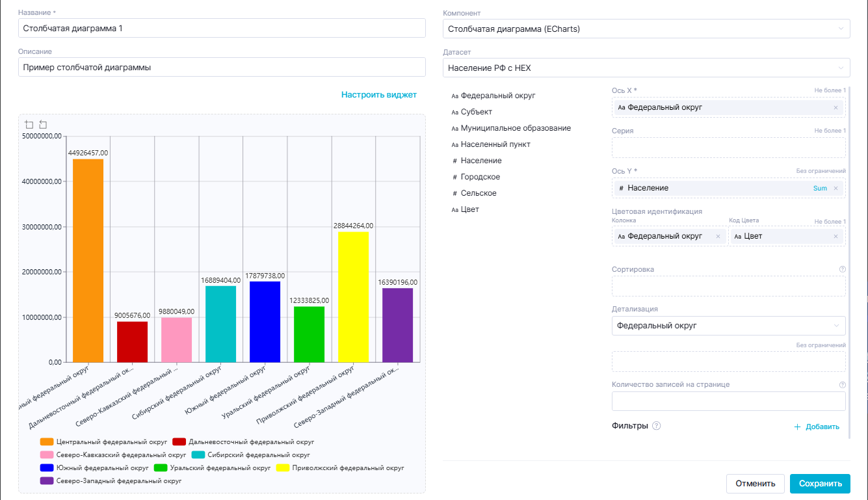The image size is (868, 500).
Task: Click the Сохранить button
Action: [819, 484]
